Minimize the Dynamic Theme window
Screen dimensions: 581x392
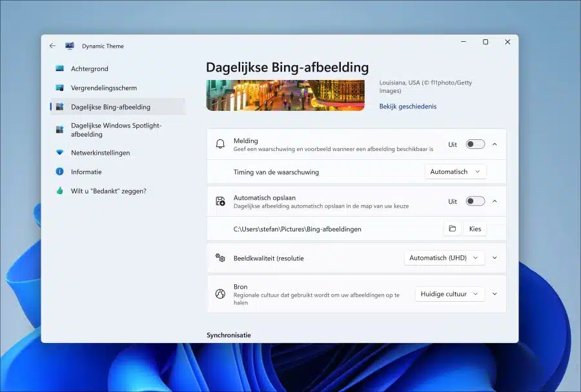coord(463,42)
